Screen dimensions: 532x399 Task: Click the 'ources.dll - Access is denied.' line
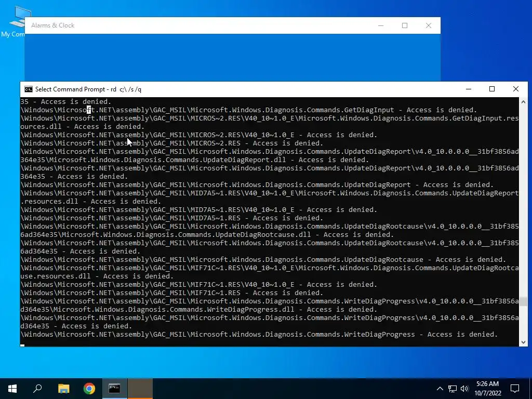click(83, 127)
